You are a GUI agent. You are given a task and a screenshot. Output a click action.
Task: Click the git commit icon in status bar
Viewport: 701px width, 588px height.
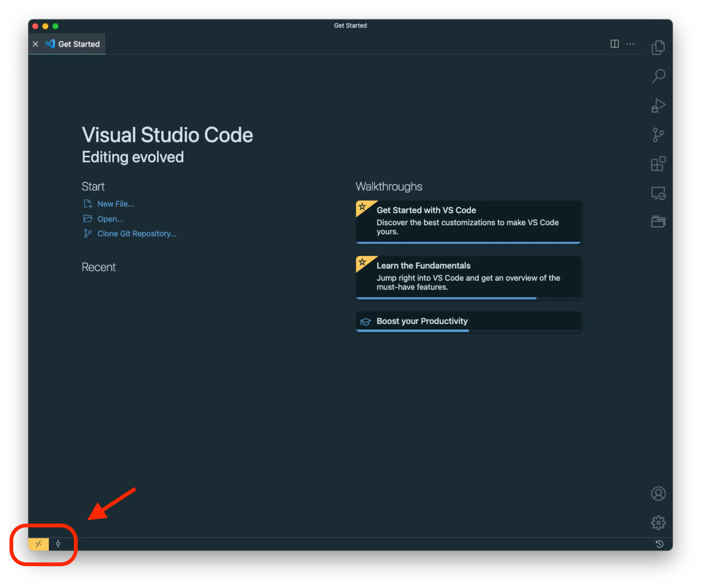pyautogui.click(x=58, y=544)
